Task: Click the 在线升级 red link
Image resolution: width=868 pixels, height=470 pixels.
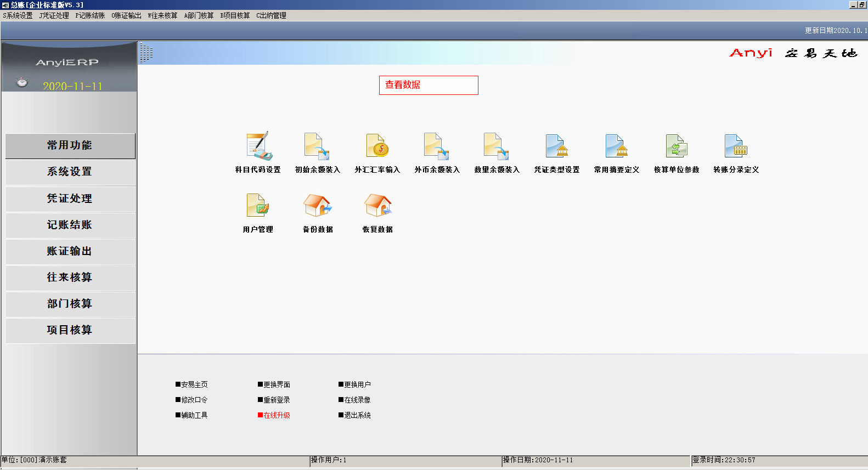Action: (276, 415)
